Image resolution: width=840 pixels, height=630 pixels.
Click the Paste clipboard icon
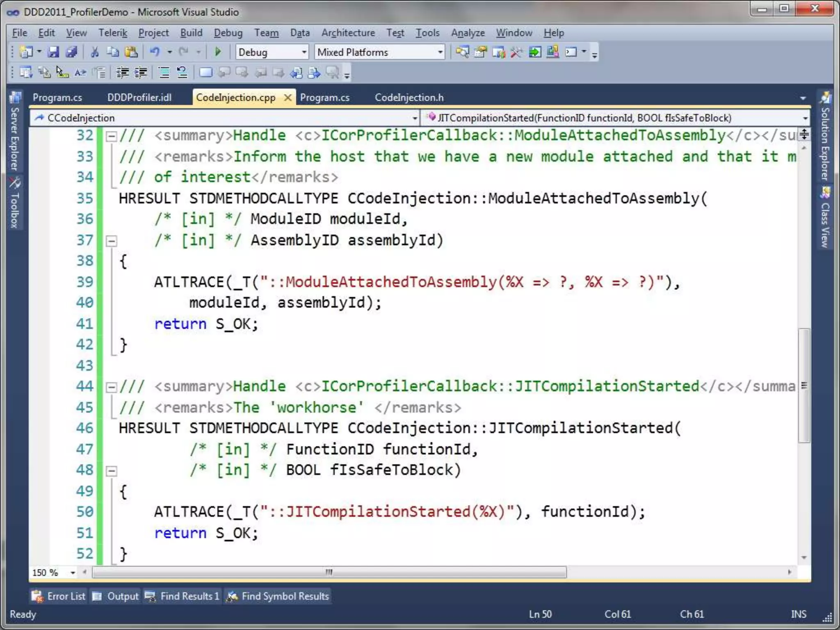click(x=131, y=52)
